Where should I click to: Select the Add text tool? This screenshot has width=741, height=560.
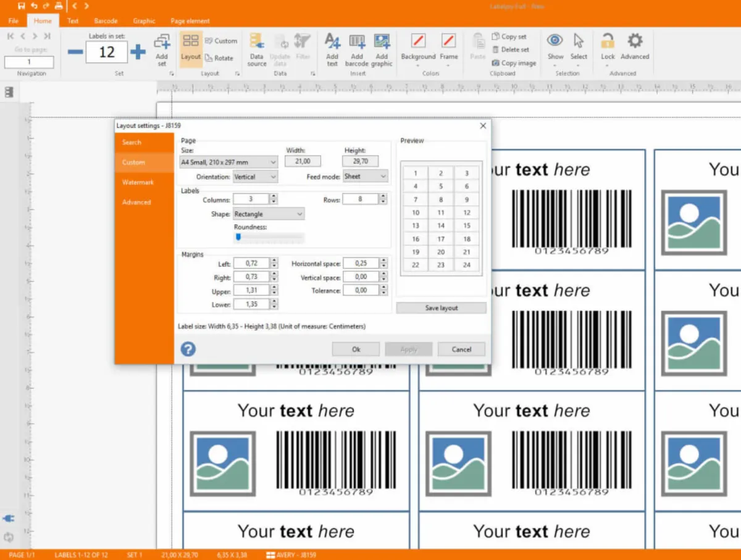point(332,48)
